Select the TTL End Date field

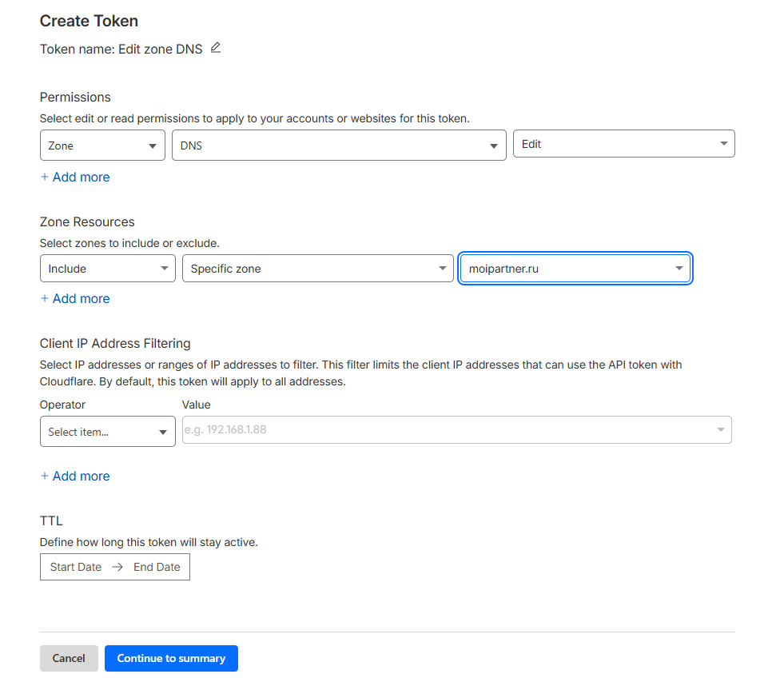point(157,567)
